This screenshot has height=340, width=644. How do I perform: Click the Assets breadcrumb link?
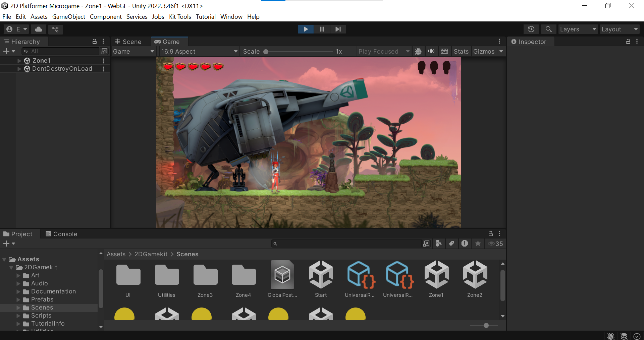pyautogui.click(x=116, y=254)
